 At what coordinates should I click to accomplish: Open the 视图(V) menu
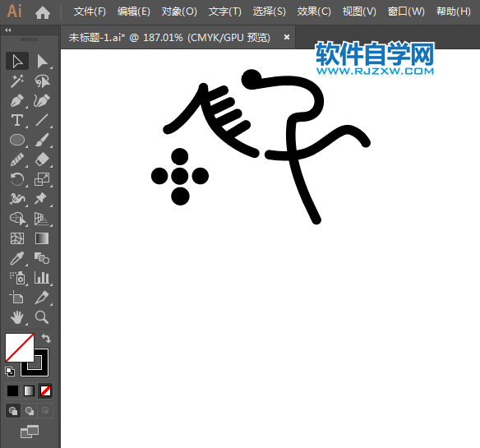tap(359, 12)
